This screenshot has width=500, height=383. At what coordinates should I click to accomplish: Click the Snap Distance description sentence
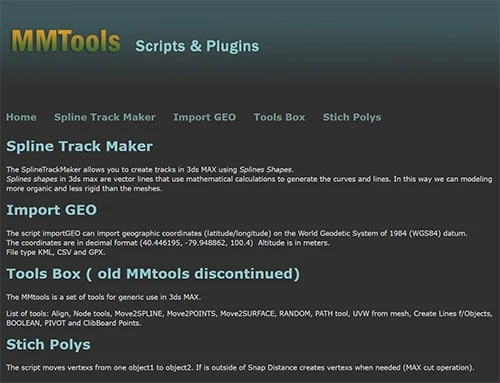point(240,368)
